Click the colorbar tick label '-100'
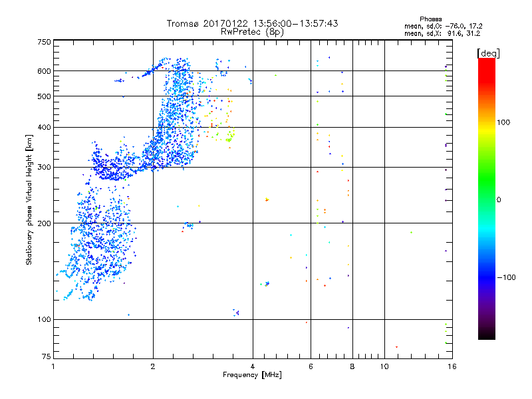532x399 pixels. 506,277
